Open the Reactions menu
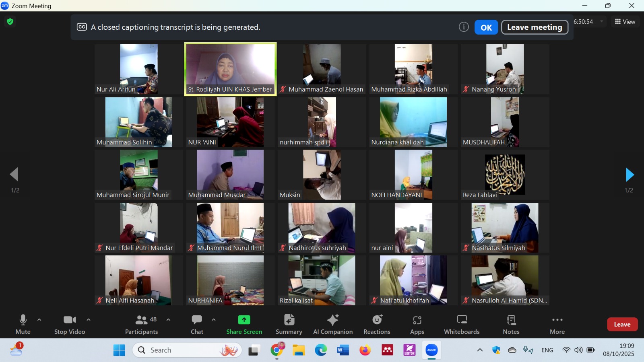 click(x=377, y=324)
